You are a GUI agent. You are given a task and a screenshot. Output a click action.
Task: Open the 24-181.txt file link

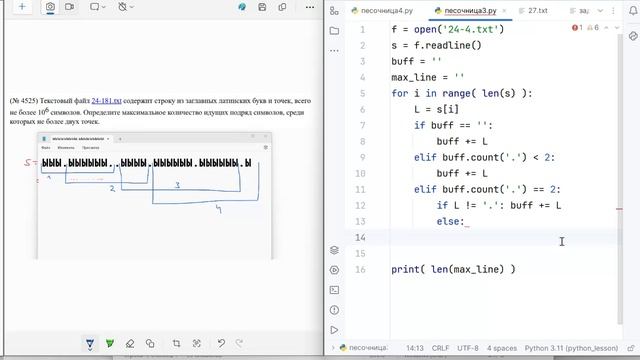(x=107, y=101)
